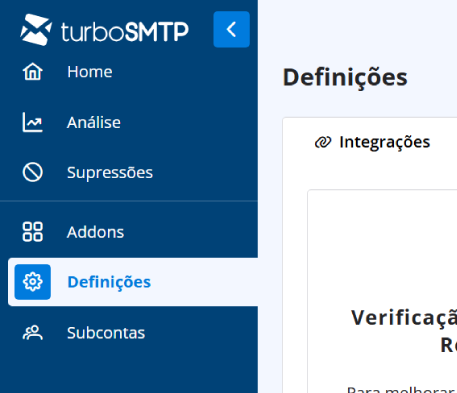Click the Home house icon

click(x=33, y=72)
